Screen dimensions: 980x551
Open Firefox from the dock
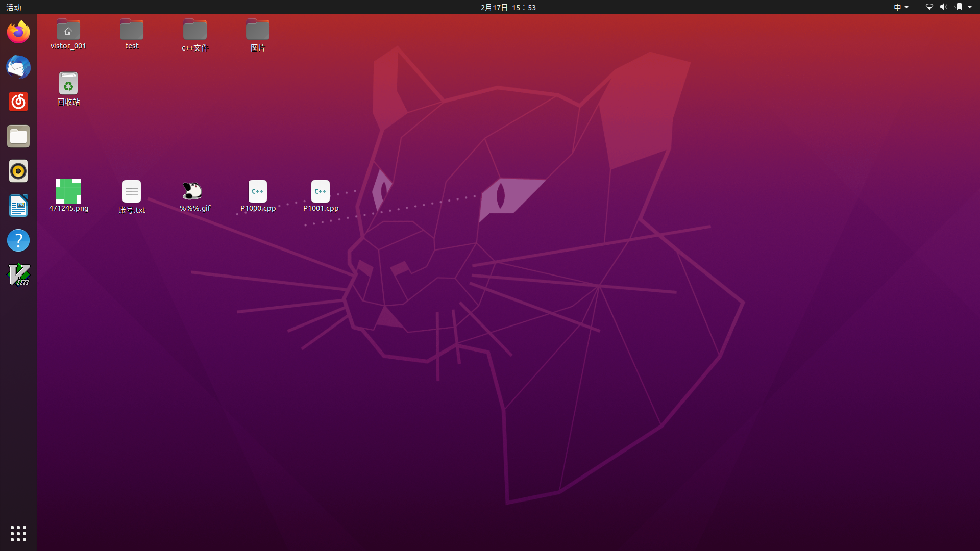[x=18, y=32]
